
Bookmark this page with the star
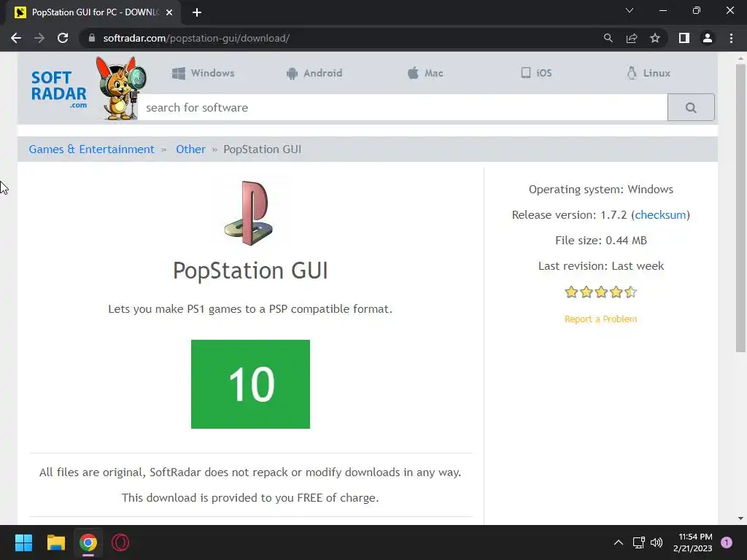pyautogui.click(x=655, y=38)
